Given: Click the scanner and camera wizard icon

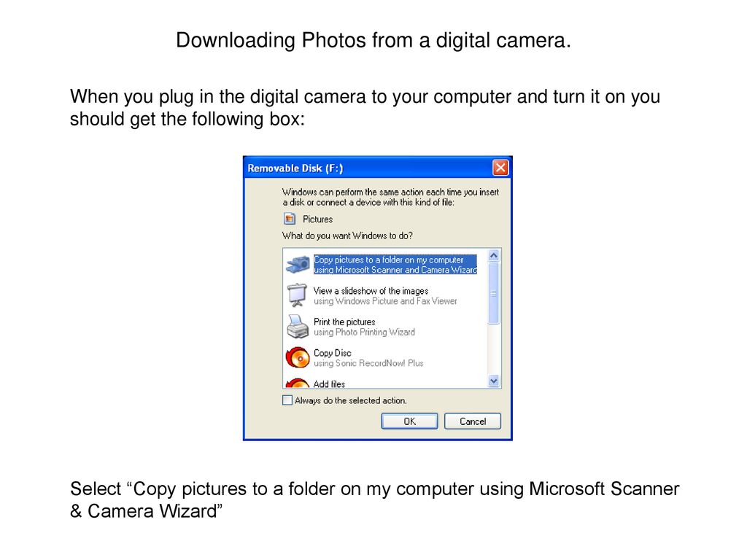Looking at the screenshot, I should tap(298, 264).
